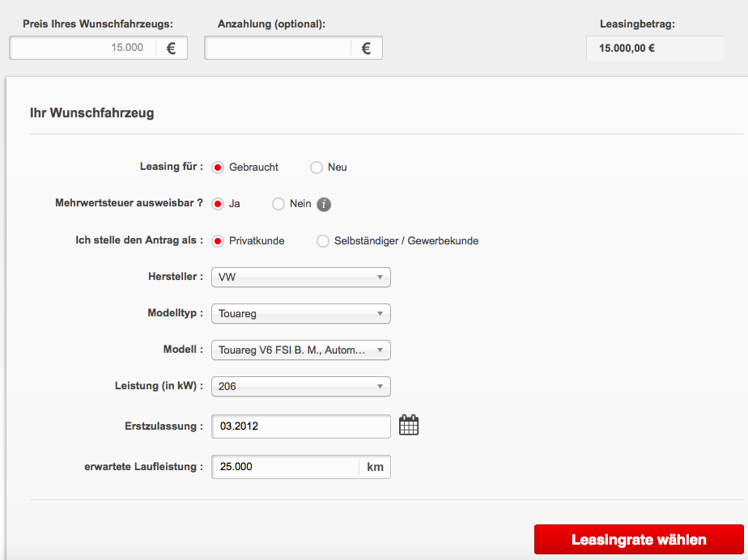Click the Leasingbetrag value 15.000,00 €
This screenshot has height=560, width=748.
pos(627,49)
